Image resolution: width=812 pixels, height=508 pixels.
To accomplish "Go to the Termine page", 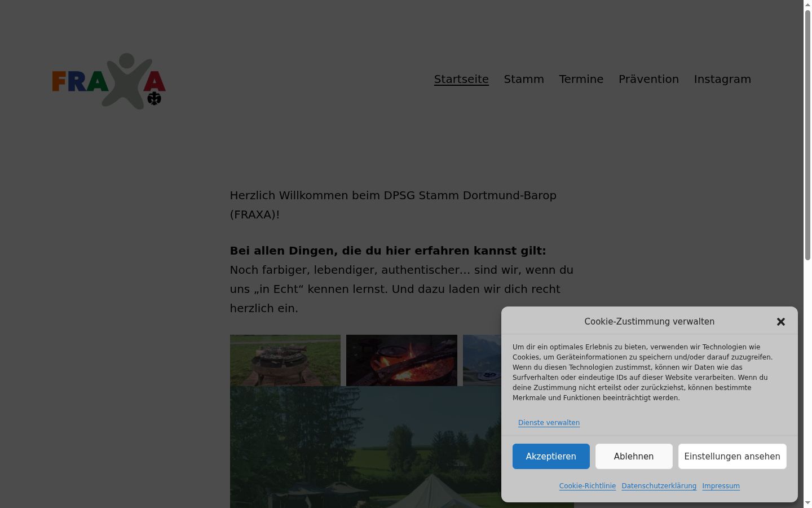I will pyautogui.click(x=581, y=79).
